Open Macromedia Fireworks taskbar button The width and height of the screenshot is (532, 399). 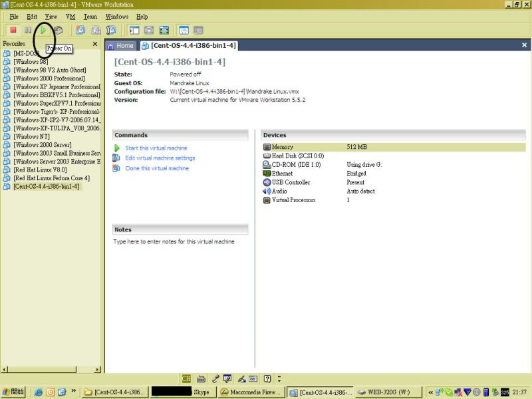tap(251, 392)
